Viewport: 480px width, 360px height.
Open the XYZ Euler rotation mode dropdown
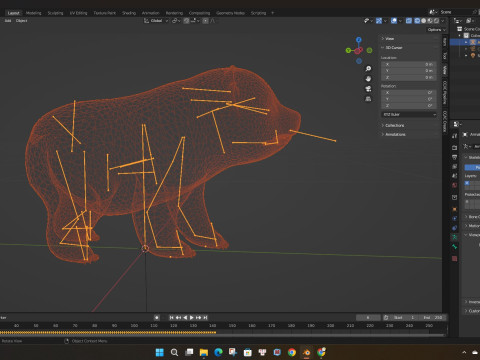(409, 115)
